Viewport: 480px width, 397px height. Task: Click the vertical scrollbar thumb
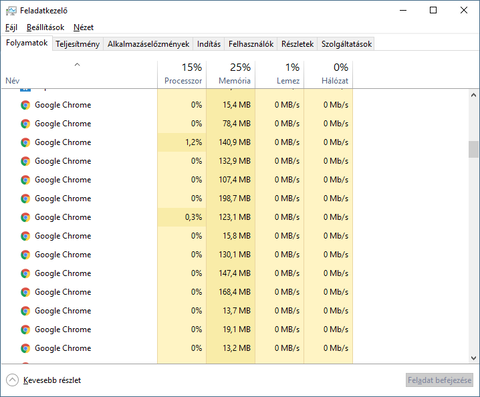[473, 149]
